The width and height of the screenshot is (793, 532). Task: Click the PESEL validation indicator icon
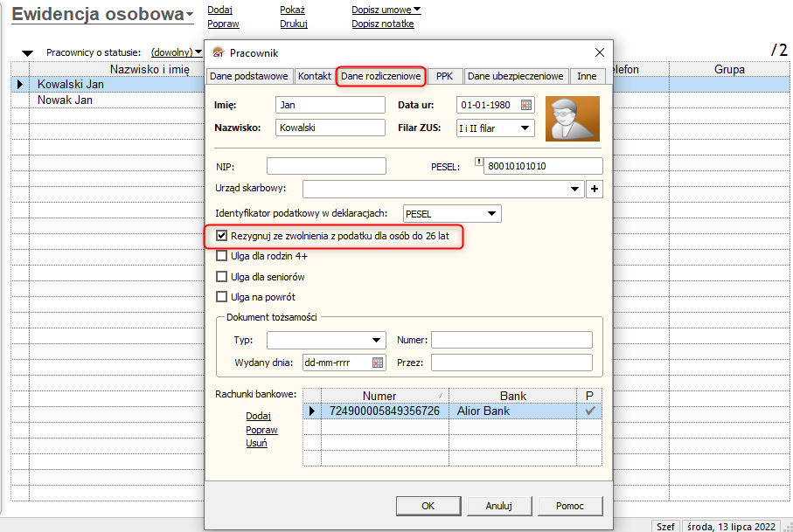[x=478, y=162]
